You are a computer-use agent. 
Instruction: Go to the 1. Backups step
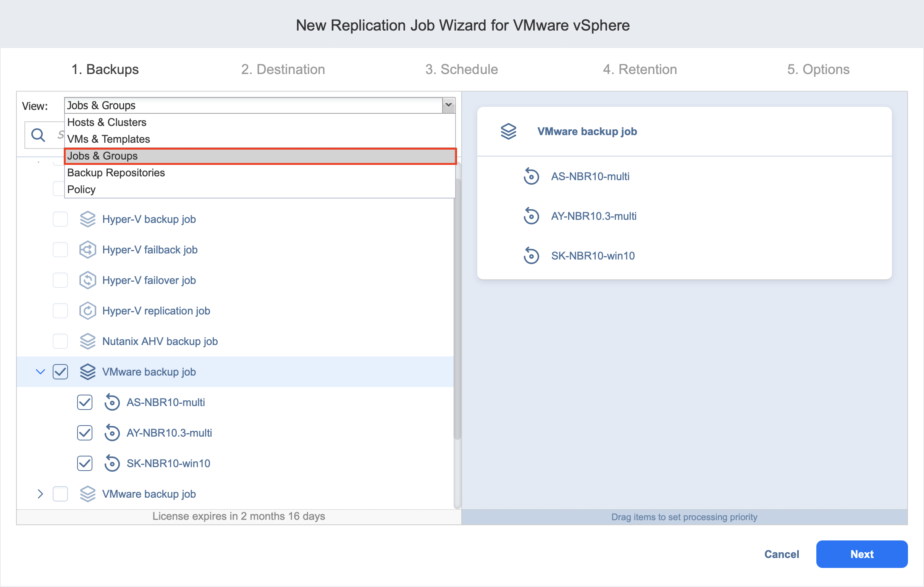tap(105, 69)
